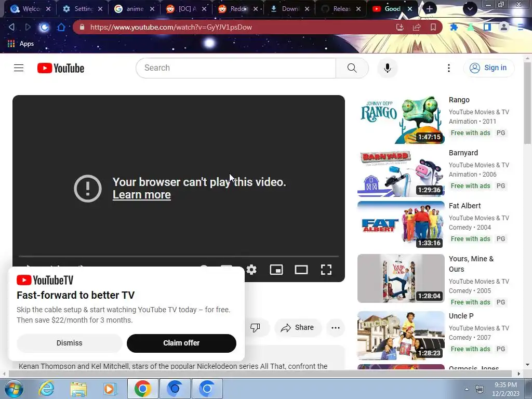The image size is (532, 399).
Task: Bookmark this page
Action: pos(433,27)
